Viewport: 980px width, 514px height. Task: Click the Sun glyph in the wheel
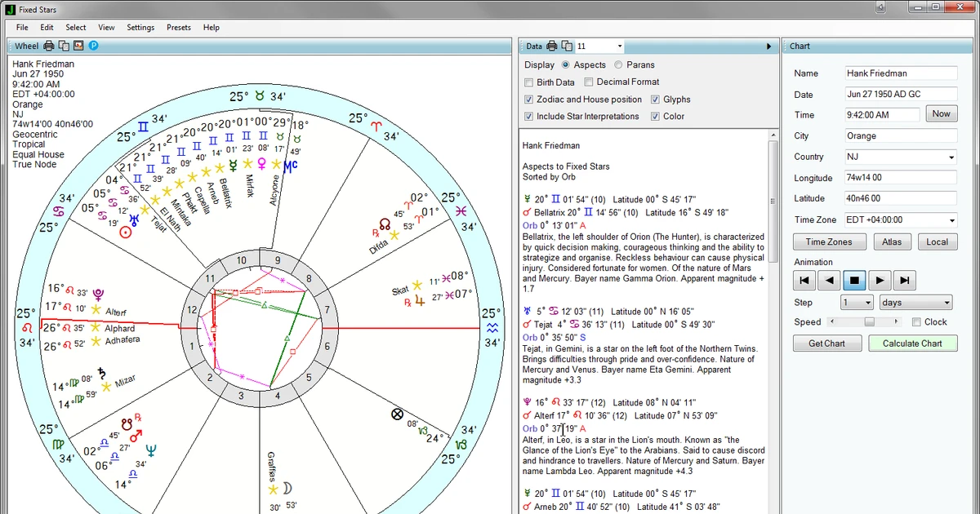tap(127, 232)
